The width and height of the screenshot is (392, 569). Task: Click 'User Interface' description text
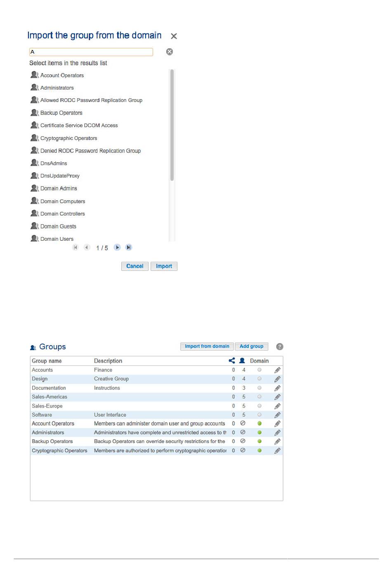pos(110,415)
